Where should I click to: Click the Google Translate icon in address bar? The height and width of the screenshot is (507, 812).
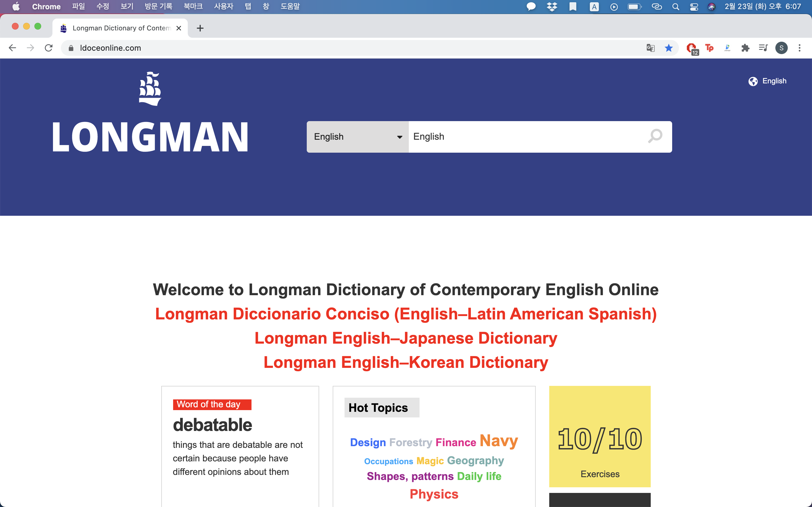coord(650,48)
